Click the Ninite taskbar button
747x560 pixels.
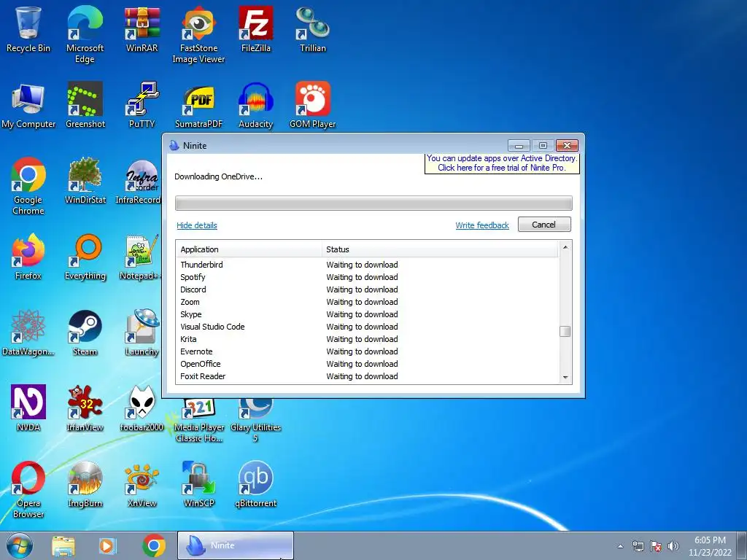236,545
